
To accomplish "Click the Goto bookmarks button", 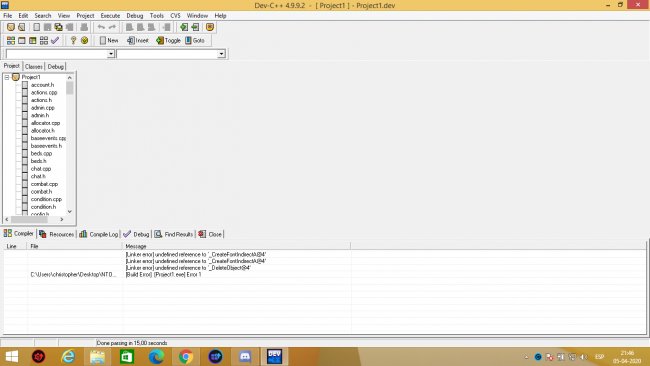I will pyautogui.click(x=195, y=40).
